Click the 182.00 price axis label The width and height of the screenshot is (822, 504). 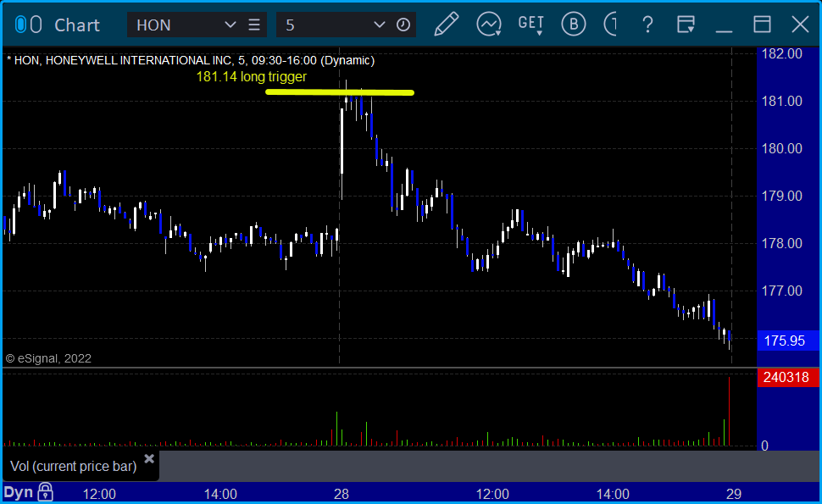(781, 53)
